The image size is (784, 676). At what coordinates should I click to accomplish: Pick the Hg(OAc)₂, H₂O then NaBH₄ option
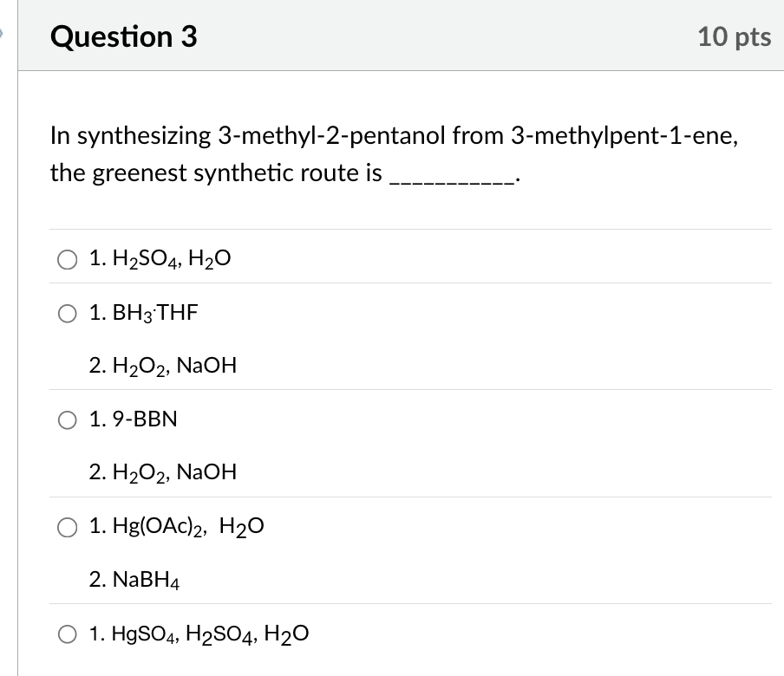tap(67, 526)
